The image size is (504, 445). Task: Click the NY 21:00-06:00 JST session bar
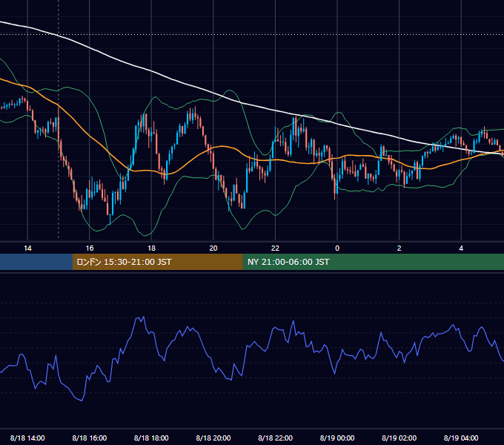click(373, 262)
